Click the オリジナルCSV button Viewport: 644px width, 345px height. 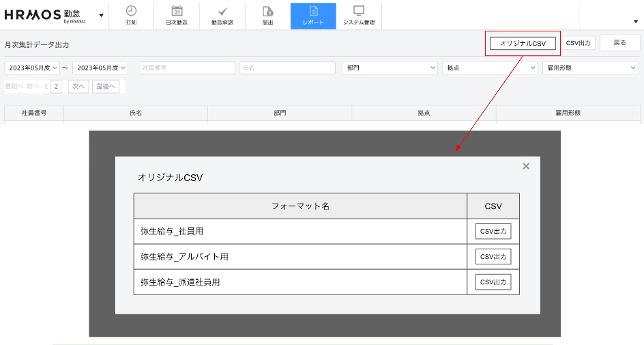pos(523,43)
